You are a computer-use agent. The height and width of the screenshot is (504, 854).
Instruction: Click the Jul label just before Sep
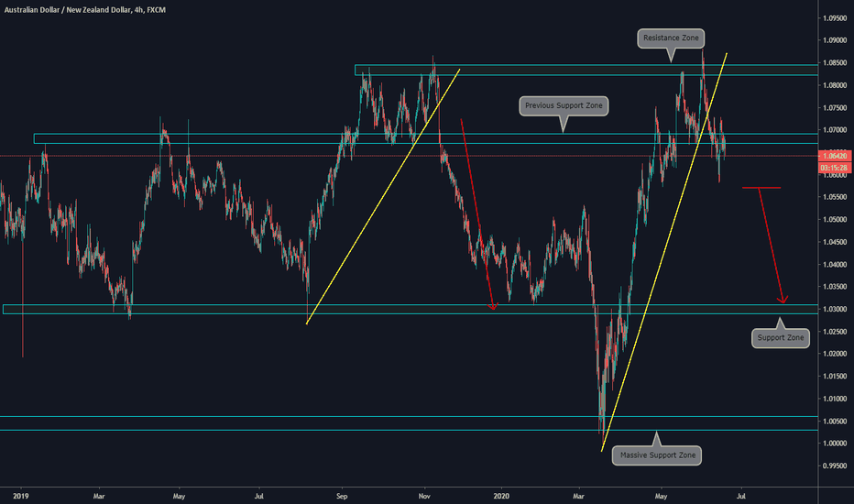tap(258, 496)
